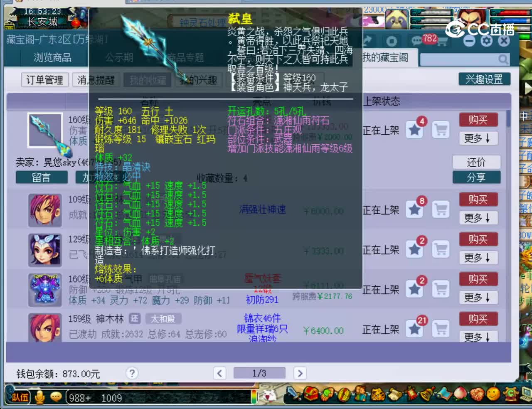Click the search magnifier icon
The image size is (532, 409).
(x=503, y=59)
